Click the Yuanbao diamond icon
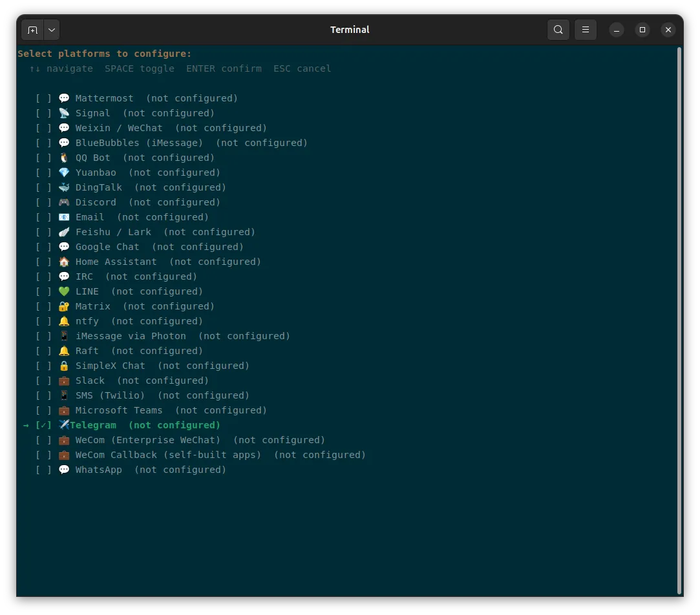This screenshot has width=700, height=615. pos(64,172)
